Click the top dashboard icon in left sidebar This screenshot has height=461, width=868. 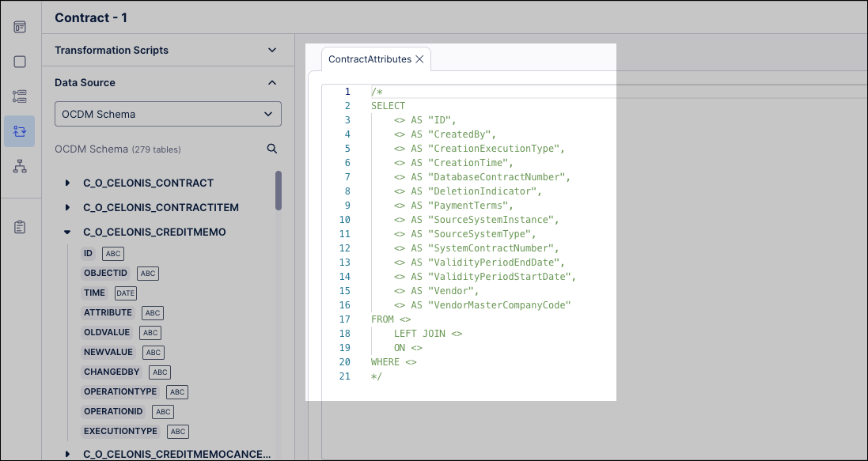(20, 27)
